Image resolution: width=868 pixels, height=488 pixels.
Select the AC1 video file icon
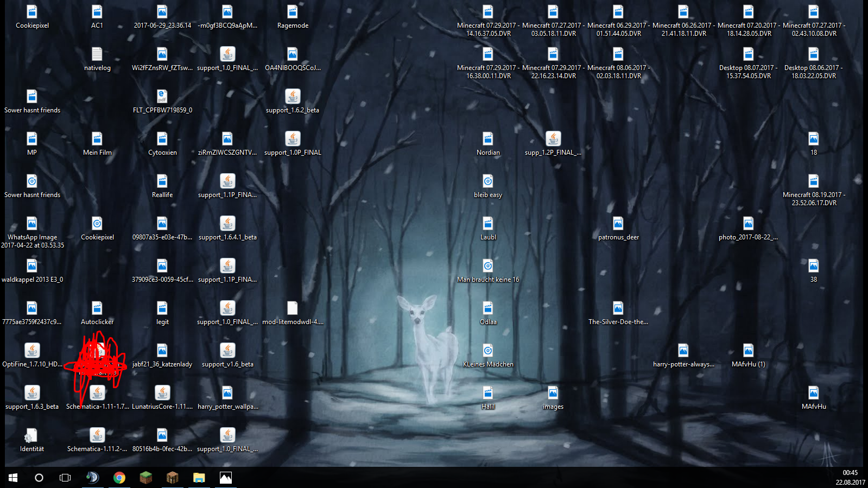[97, 12]
